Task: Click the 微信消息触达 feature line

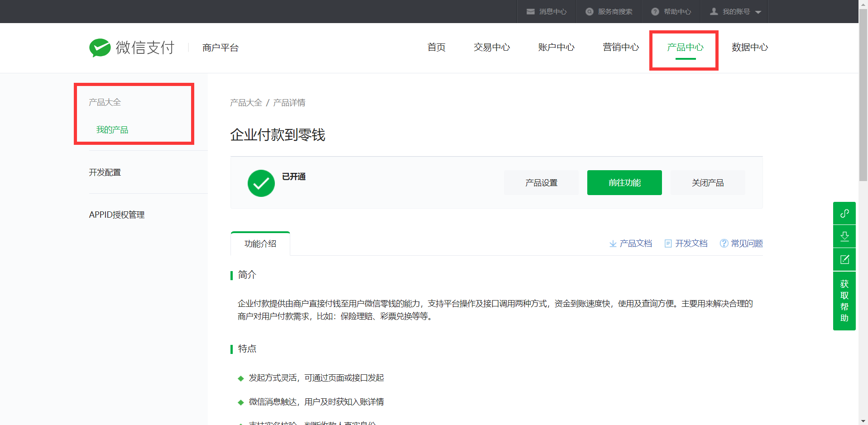Action: 317,402
